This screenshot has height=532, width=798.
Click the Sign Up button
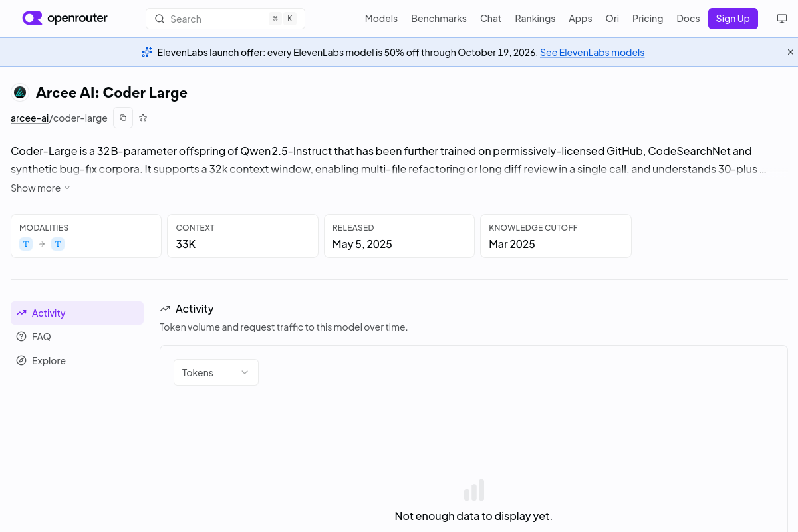pos(733,19)
